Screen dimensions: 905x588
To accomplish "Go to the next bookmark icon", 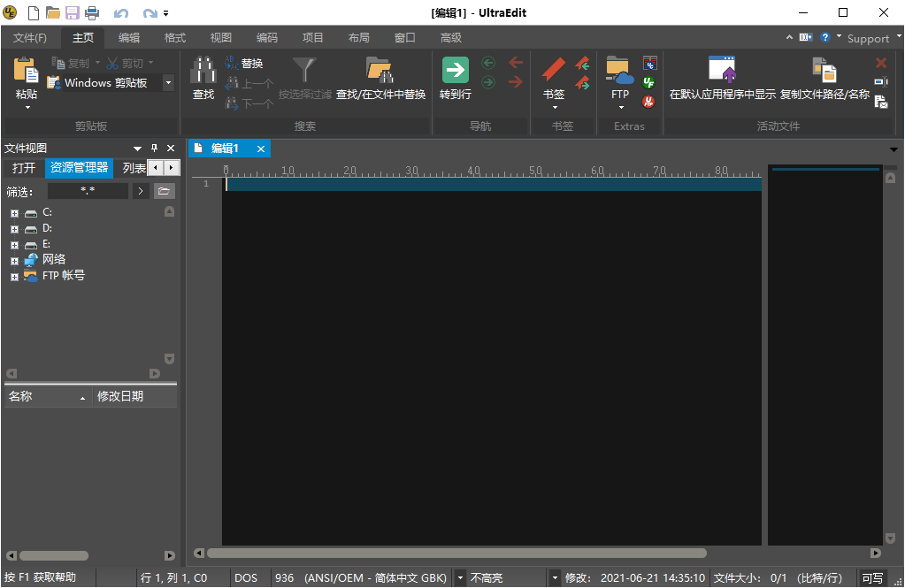I will coord(582,83).
